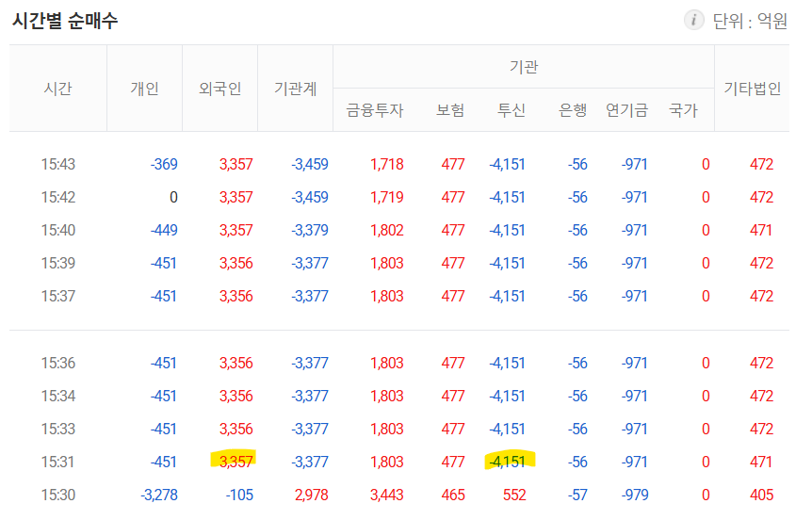Click -369 in the 15:43 row
The width and height of the screenshot is (812, 520).
coord(164,165)
